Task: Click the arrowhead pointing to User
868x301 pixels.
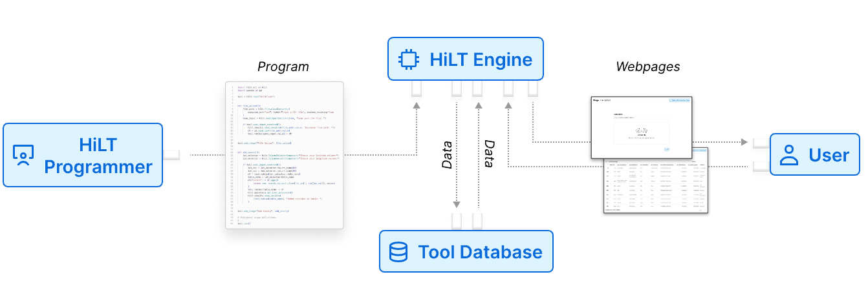Action: (x=744, y=141)
